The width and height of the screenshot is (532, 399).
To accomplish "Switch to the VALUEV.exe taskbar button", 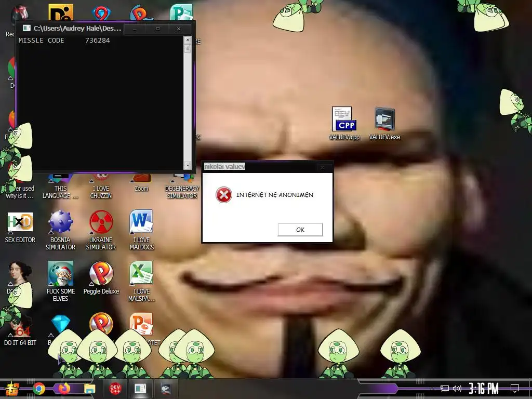I will click(x=166, y=389).
